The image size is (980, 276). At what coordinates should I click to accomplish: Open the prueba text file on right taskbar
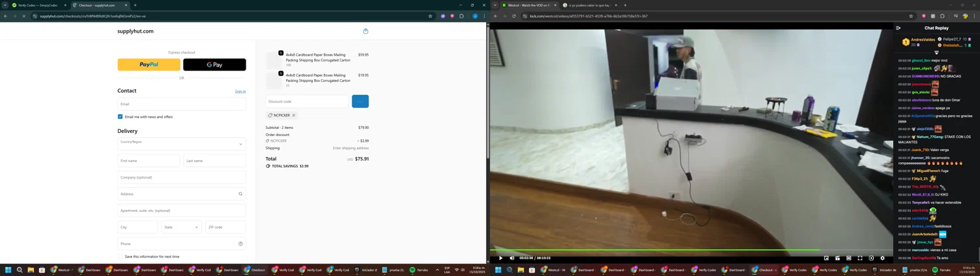915,269
